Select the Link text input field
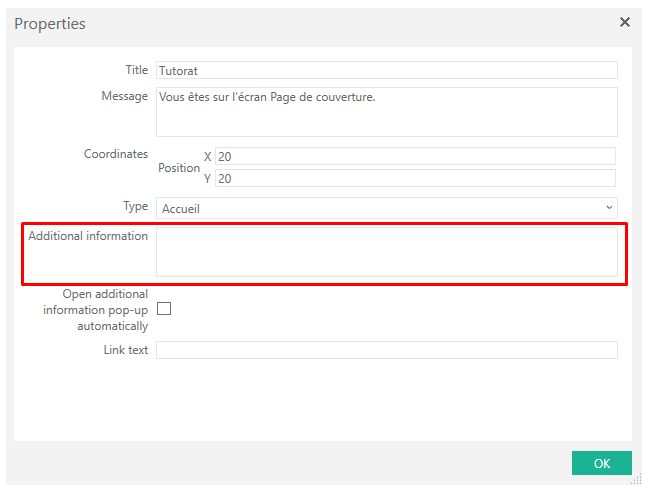The height and width of the screenshot is (493, 649). (387, 350)
